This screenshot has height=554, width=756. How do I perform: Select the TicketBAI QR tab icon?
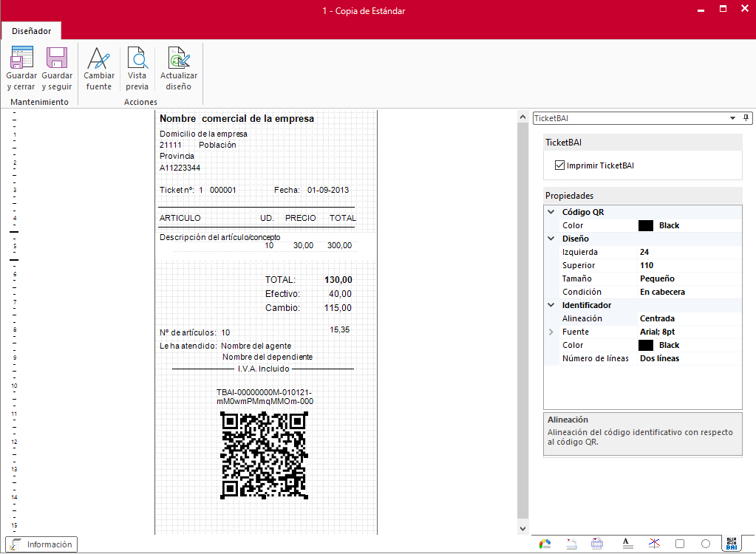[x=732, y=544]
